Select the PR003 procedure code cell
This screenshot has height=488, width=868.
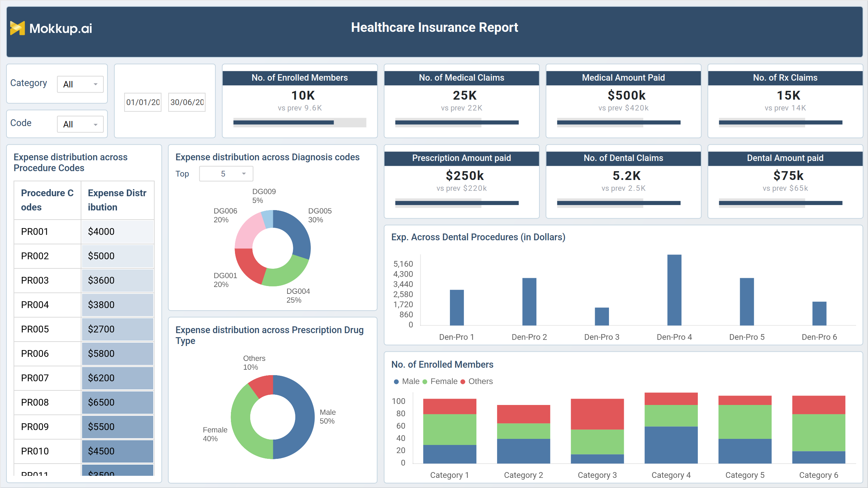point(47,281)
